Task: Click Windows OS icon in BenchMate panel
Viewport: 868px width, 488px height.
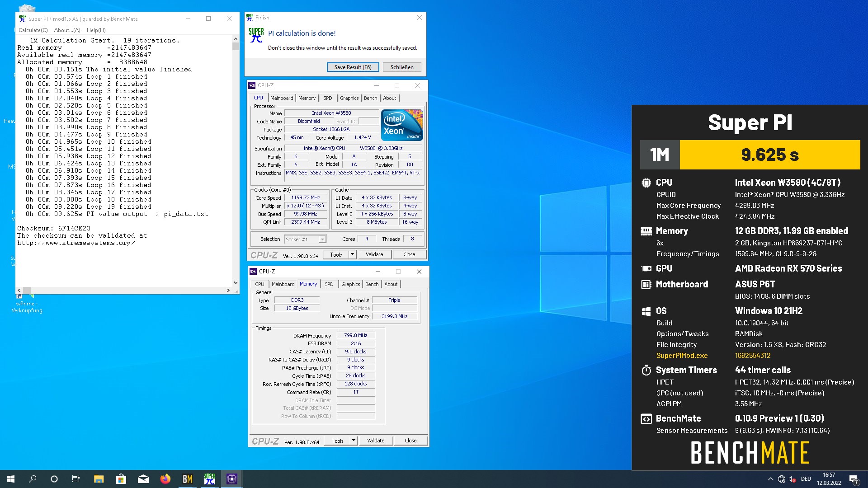Action: point(646,311)
